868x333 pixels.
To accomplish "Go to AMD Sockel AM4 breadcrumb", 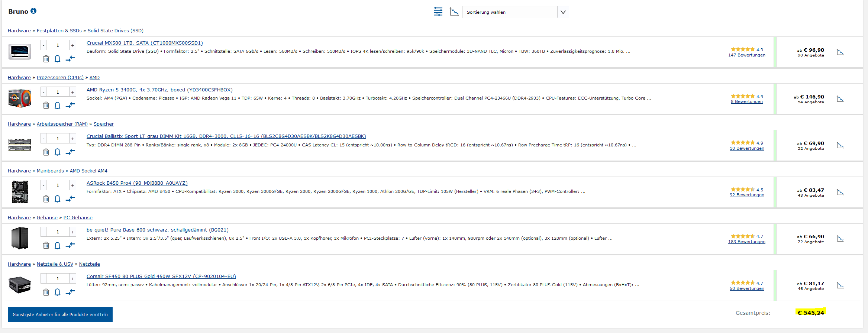I will pos(88,171).
